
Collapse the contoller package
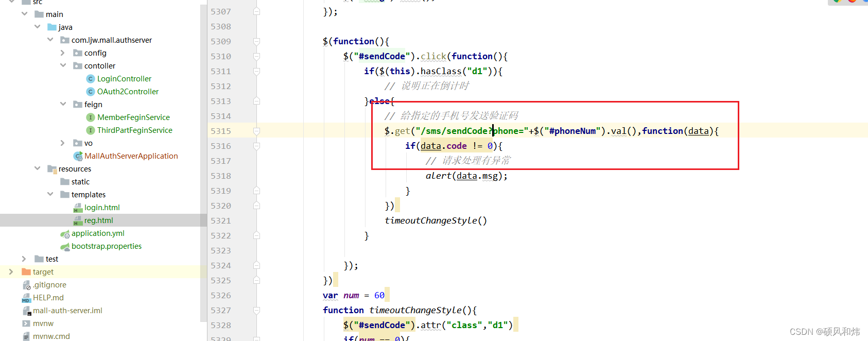click(x=63, y=65)
